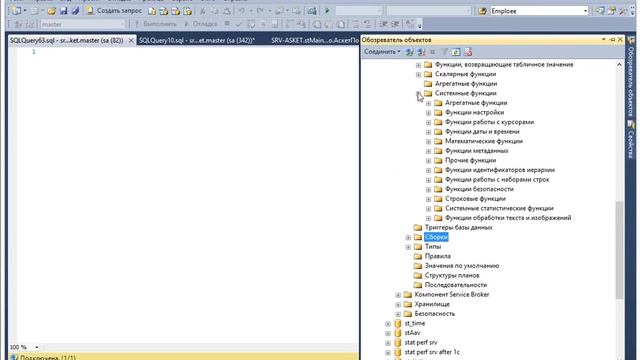Select the Функции метаданных folder
This screenshot has width=640, height=360.
(477, 151)
